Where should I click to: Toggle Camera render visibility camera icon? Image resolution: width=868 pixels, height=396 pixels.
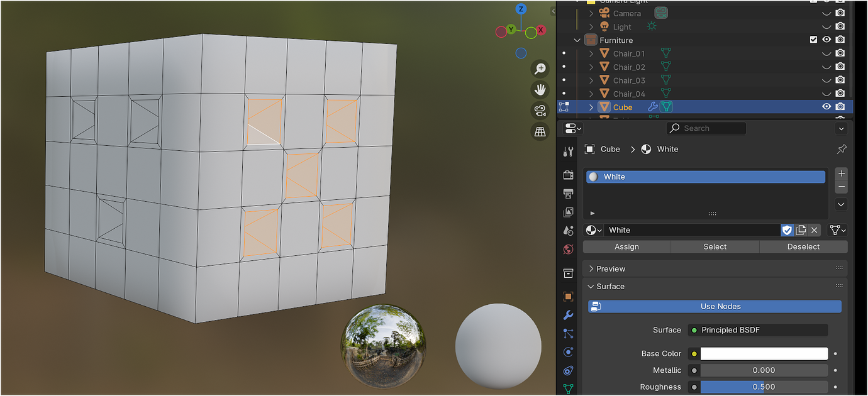[x=840, y=13]
